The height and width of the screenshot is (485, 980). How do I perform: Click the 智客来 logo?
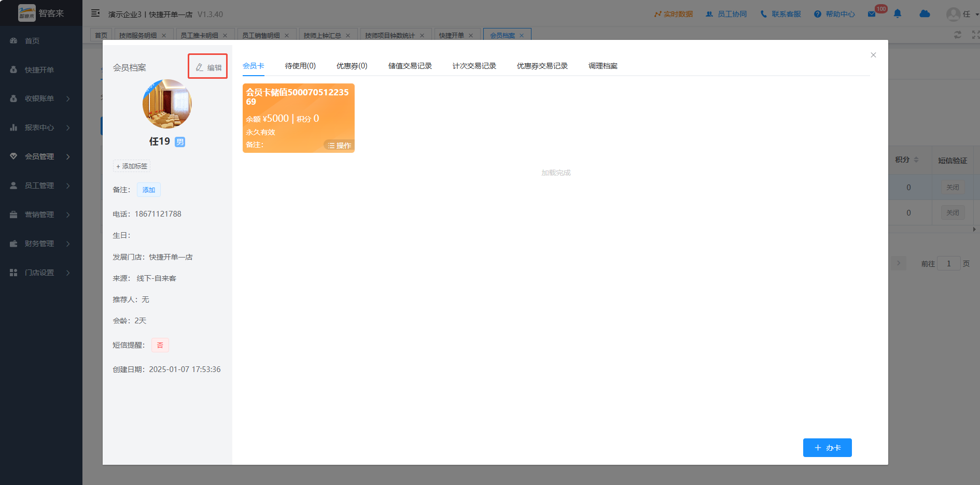point(41,13)
